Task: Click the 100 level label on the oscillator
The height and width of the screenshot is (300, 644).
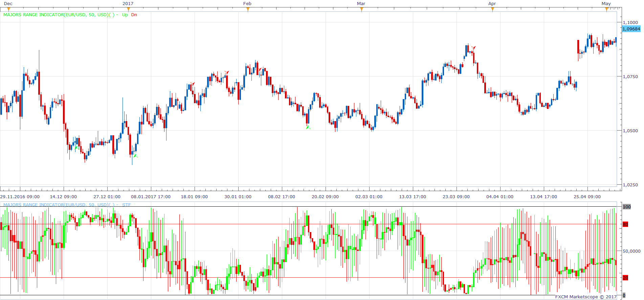Action: (627, 207)
